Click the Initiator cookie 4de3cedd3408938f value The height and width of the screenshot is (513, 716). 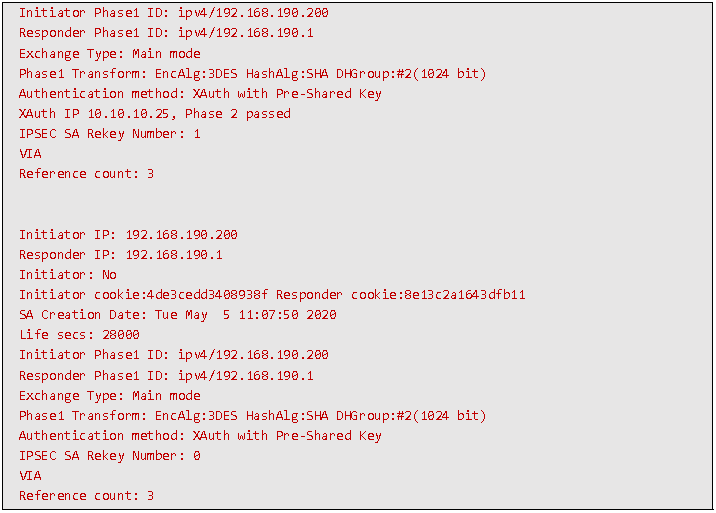click(207, 295)
